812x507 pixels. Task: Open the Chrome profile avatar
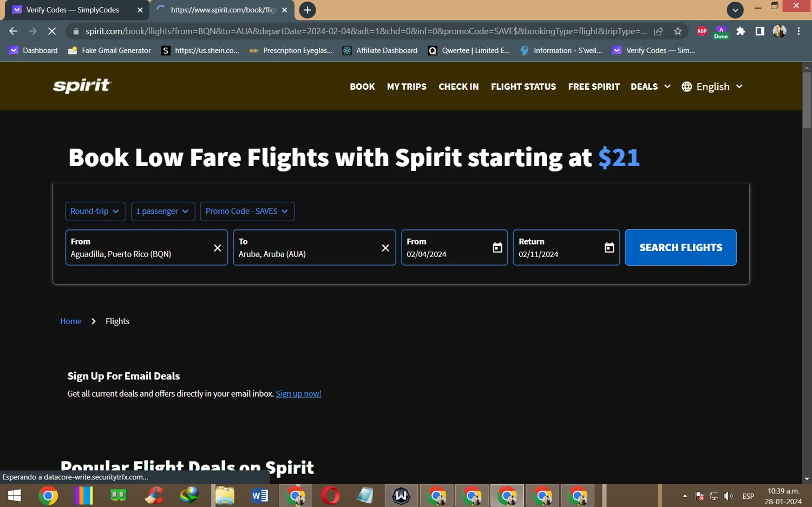tap(780, 31)
